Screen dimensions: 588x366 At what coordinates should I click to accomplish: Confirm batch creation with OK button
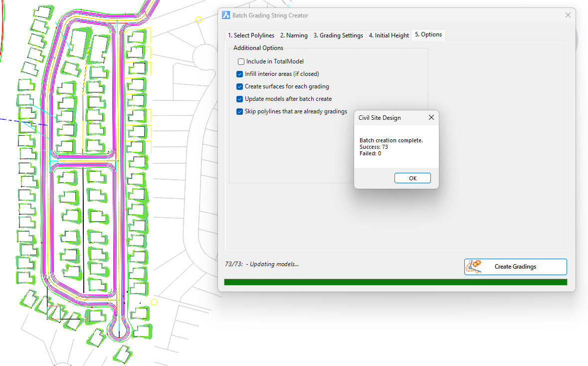[412, 178]
